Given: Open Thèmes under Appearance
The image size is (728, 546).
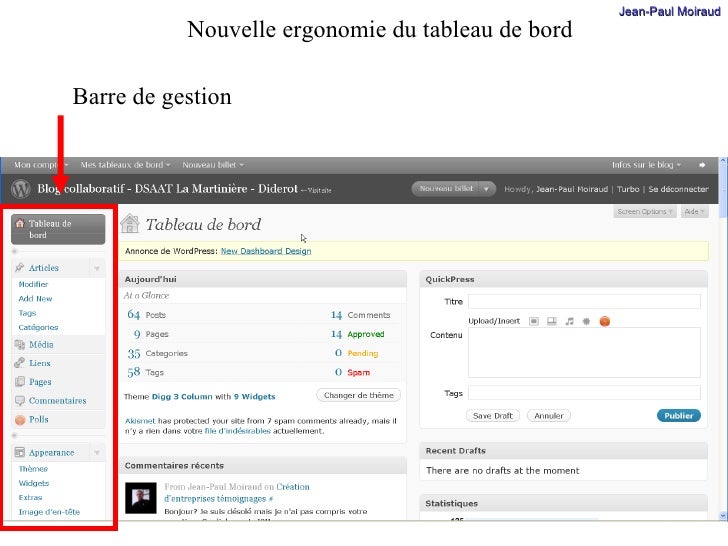Looking at the screenshot, I should [33, 469].
